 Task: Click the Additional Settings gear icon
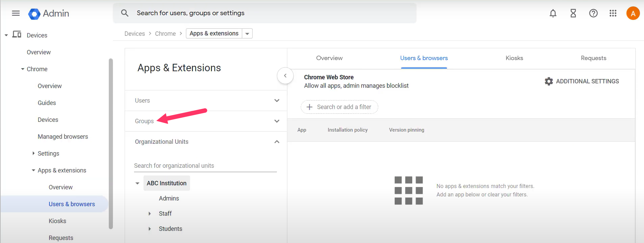click(549, 81)
